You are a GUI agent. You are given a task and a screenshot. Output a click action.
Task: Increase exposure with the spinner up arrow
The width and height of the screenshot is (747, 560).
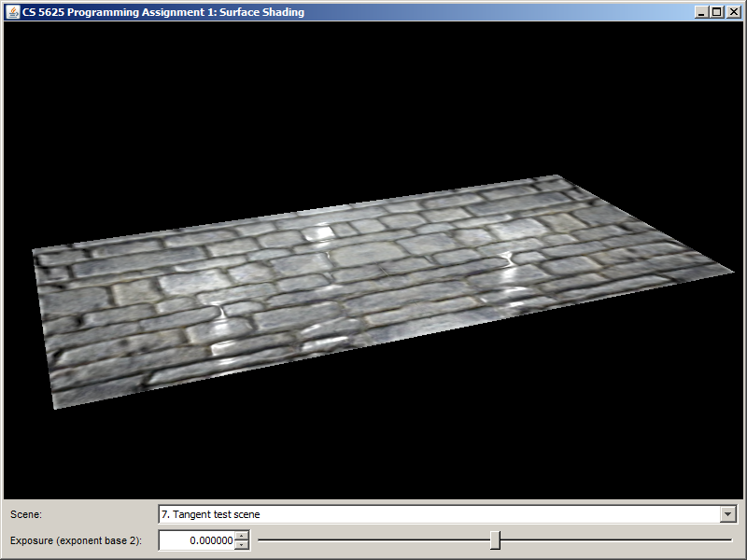243,536
